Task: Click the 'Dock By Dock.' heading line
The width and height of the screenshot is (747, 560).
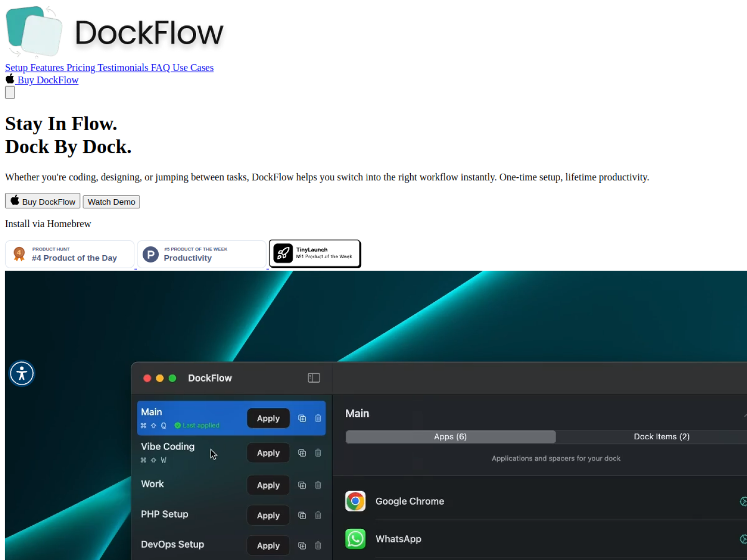Action: pos(68,147)
